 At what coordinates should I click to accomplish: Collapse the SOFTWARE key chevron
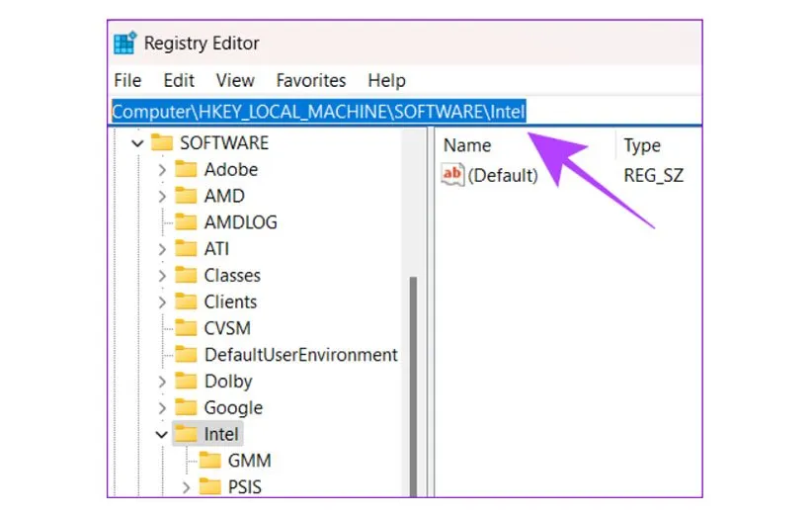(x=137, y=143)
